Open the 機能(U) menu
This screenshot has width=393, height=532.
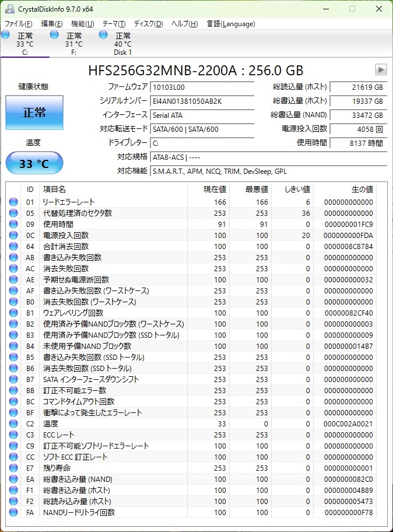coord(82,24)
